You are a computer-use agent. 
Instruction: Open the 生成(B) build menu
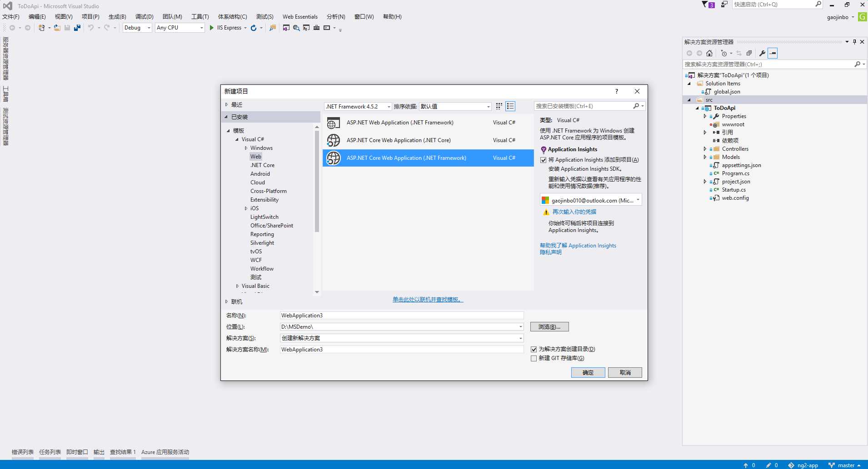pyautogui.click(x=117, y=17)
